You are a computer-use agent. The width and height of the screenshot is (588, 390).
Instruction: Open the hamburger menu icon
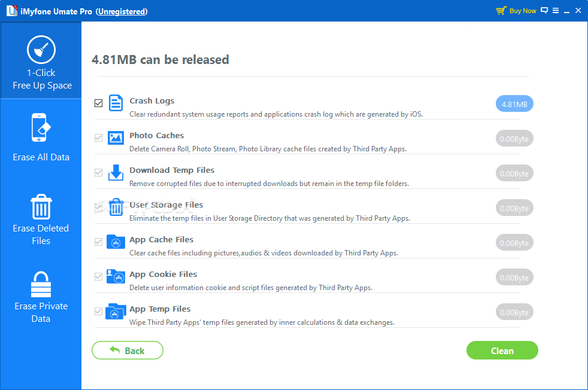(x=556, y=11)
